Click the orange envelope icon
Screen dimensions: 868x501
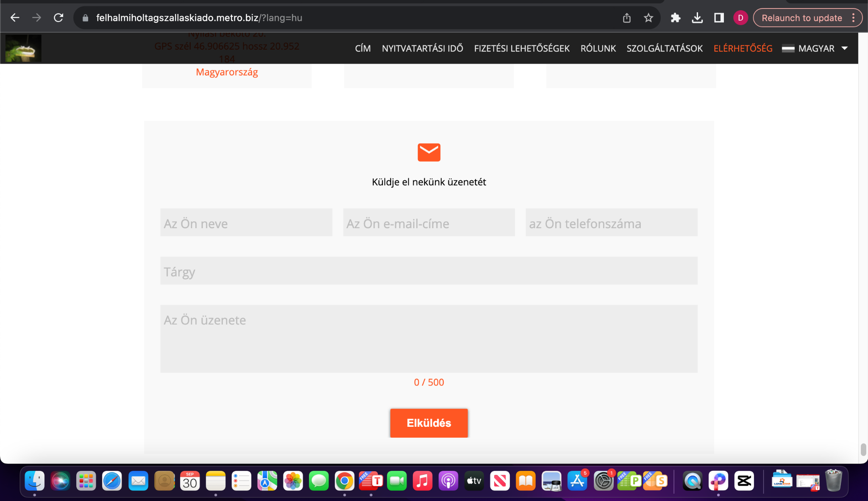(429, 152)
